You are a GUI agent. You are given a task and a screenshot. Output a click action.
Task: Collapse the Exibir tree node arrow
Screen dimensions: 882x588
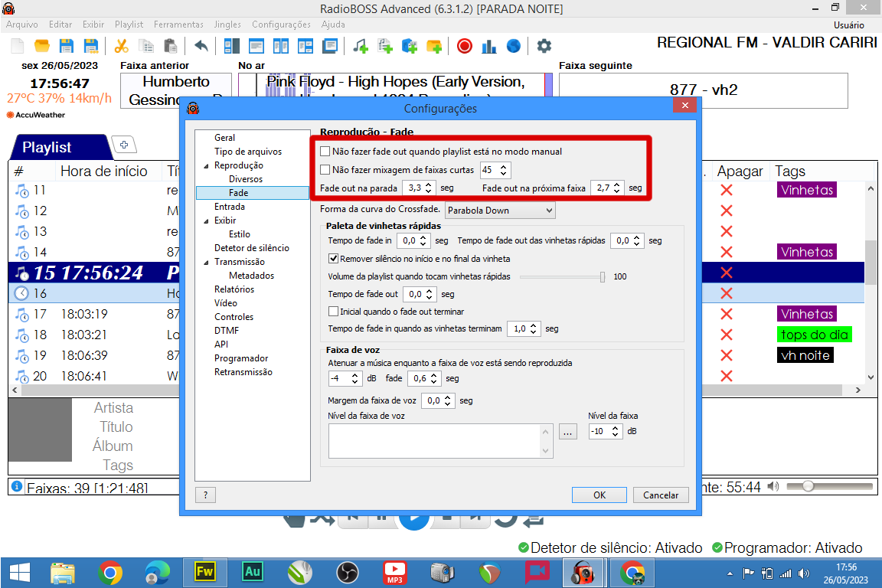pyautogui.click(x=206, y=220)
